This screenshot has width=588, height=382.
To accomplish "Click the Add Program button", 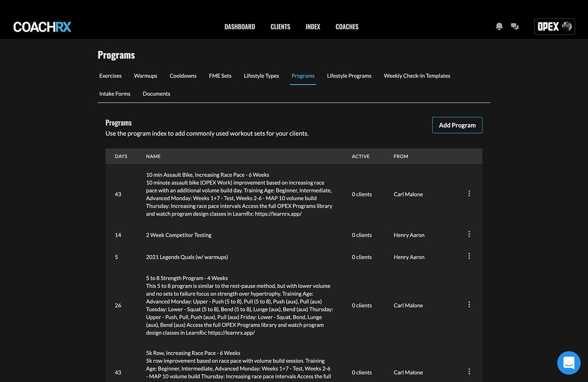I will tap(457, 125).
